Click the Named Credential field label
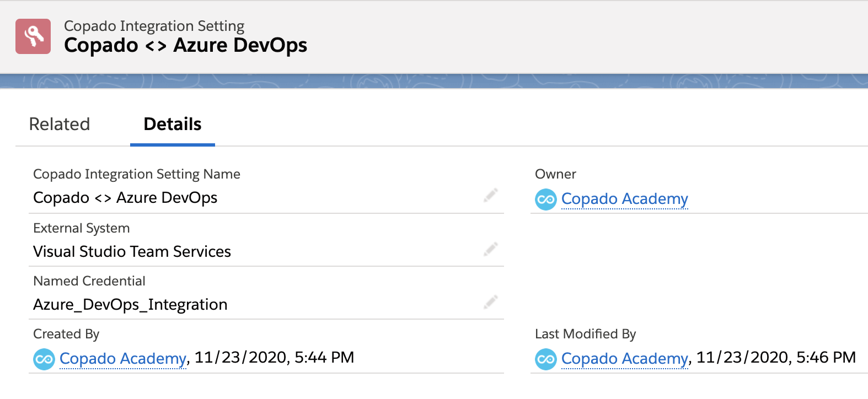Image resolution: width=868 pixels, height=399 pixels. tap(89, 281)
